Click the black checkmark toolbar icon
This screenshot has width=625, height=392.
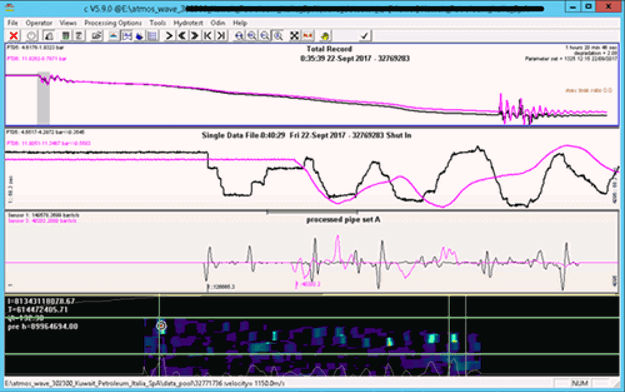[364, 36]
